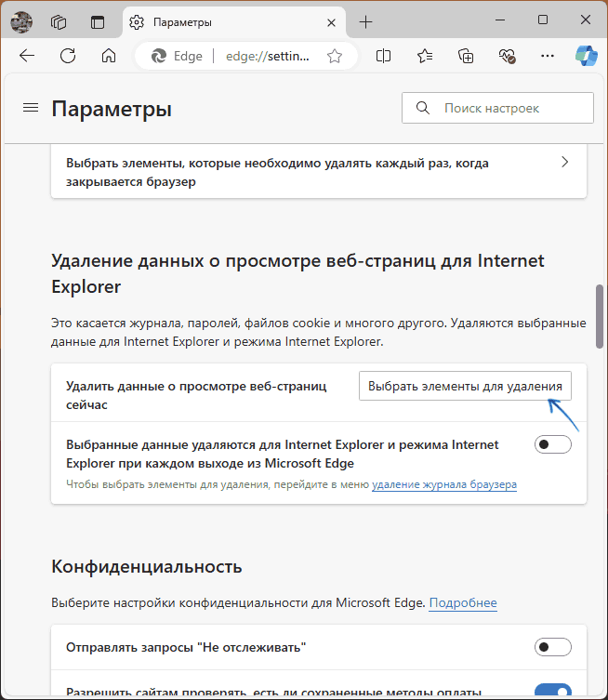
Task: Expand items to delete on browser close
Action: [319, 172]
